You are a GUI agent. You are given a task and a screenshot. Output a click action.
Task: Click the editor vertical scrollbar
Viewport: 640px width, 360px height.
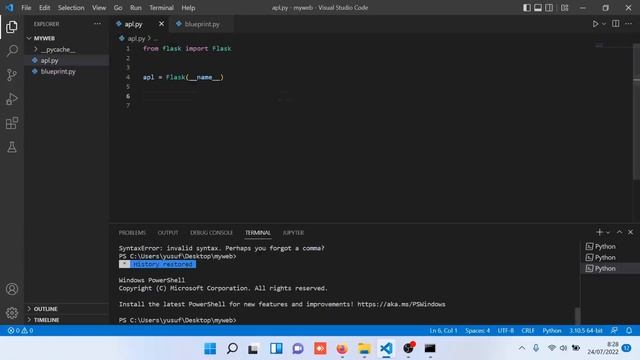tap(637, 111)
